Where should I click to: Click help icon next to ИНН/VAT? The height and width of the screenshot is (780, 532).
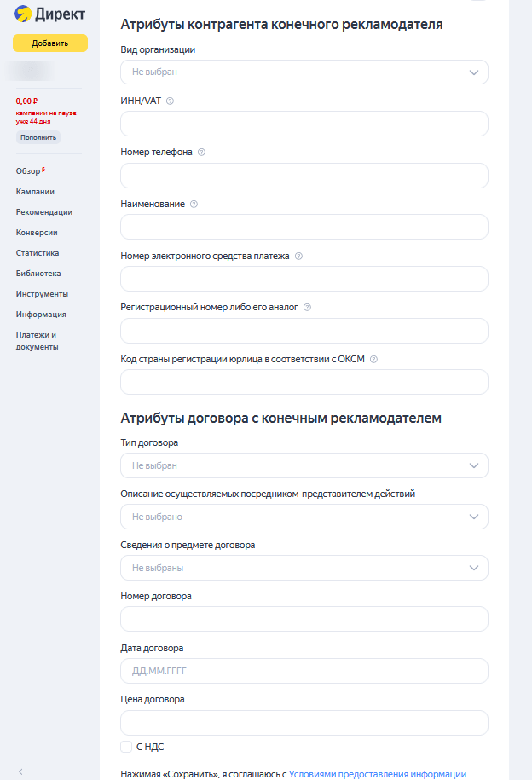pyautogui.click(x=171, y=101)
